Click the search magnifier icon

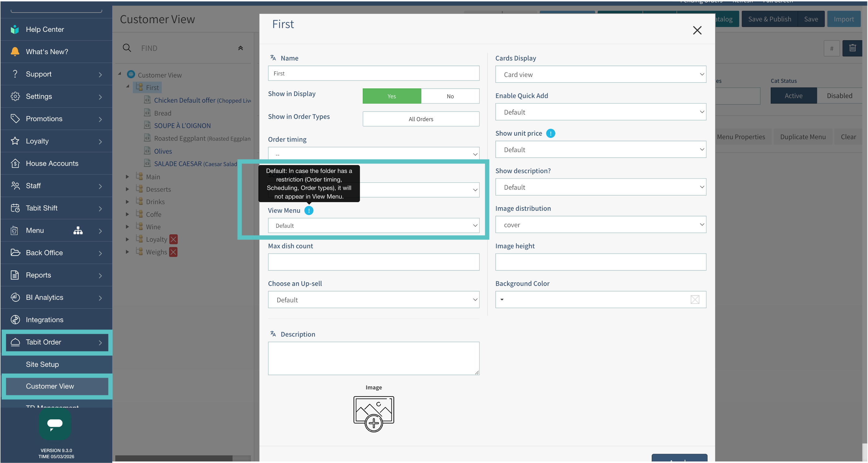[127, 48]
